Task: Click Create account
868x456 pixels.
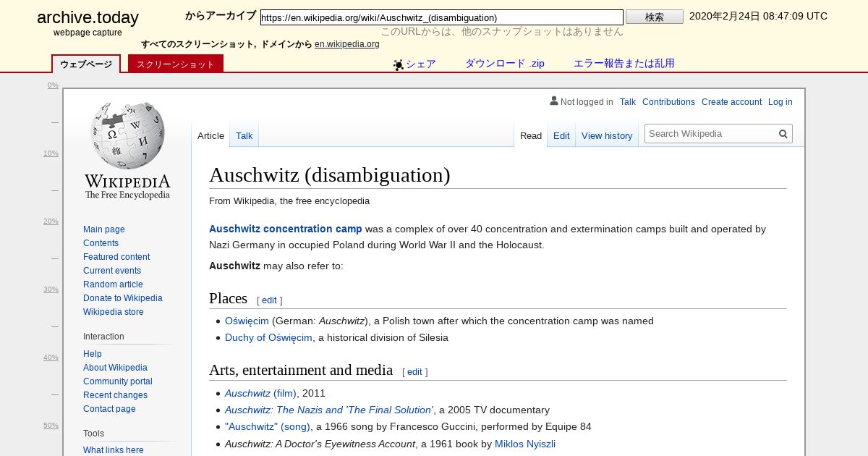Action: click(731, 102)
